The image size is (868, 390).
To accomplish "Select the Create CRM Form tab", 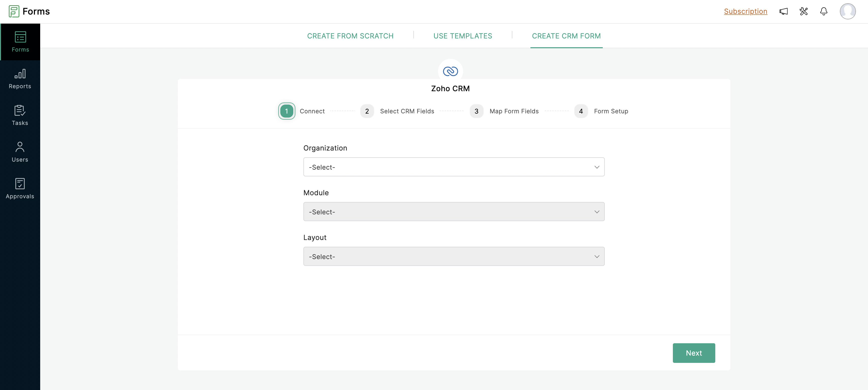I will tap(566, 36).
